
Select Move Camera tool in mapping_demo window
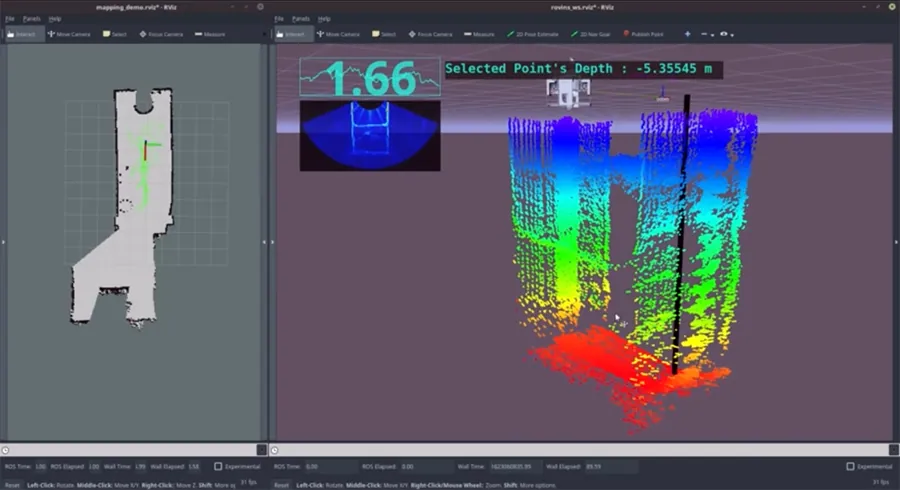(69, 34)
